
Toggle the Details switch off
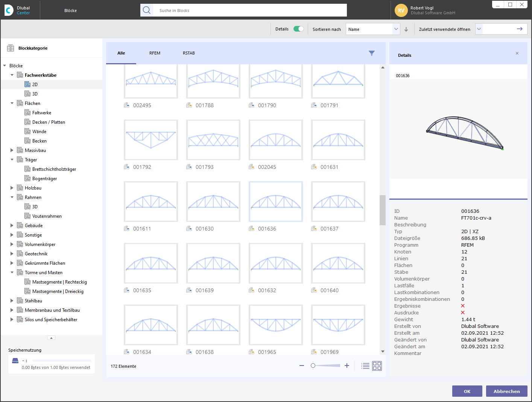click(299, 29)
